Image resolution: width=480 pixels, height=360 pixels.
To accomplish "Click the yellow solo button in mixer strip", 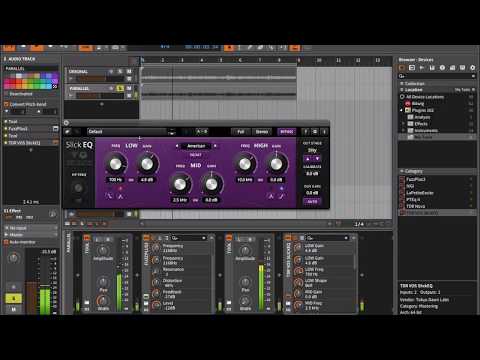I will click(14, 298).
